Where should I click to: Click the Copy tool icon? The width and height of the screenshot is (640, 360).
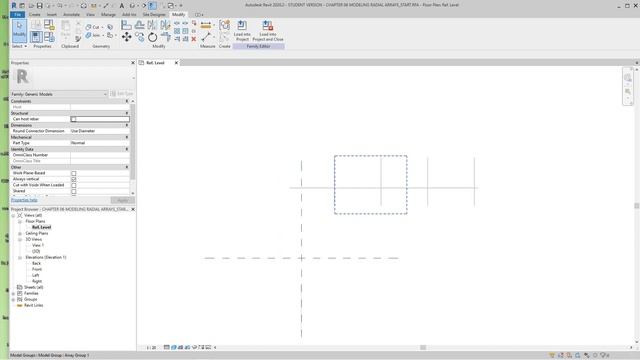click(x=140, y=38)
